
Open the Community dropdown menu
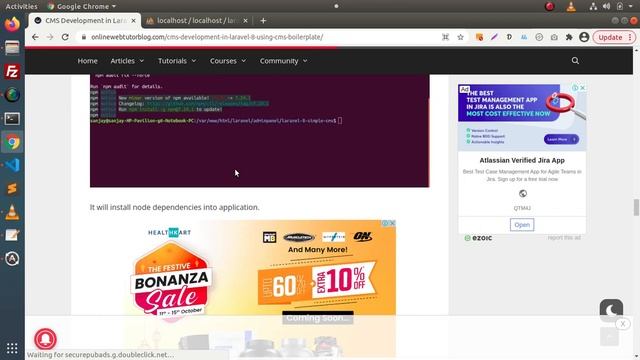[283, 61]
